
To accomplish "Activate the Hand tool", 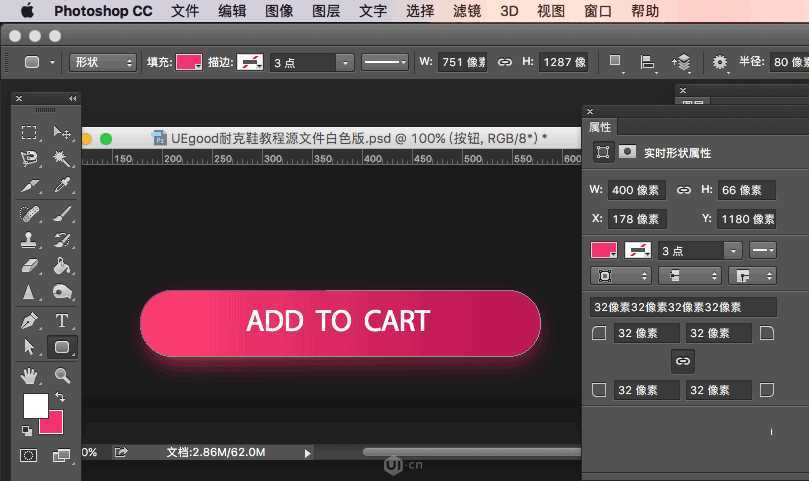I will [x=30, y=376].
